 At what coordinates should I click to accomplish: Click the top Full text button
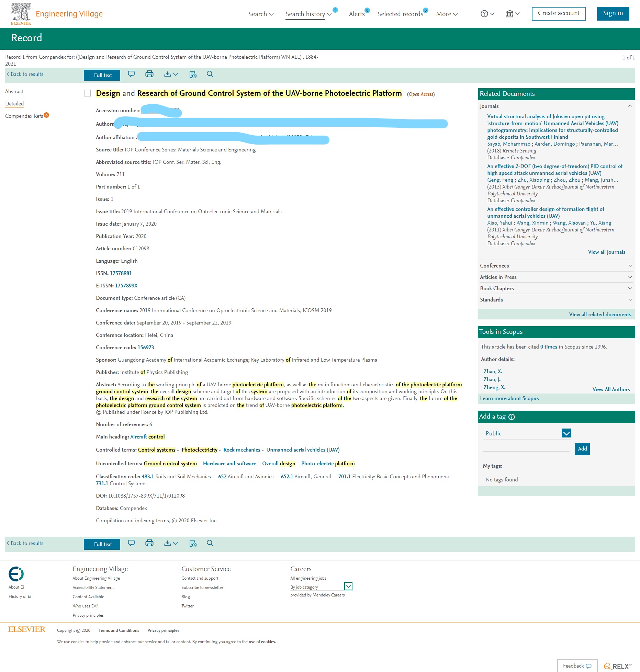[x=102, y=75]
